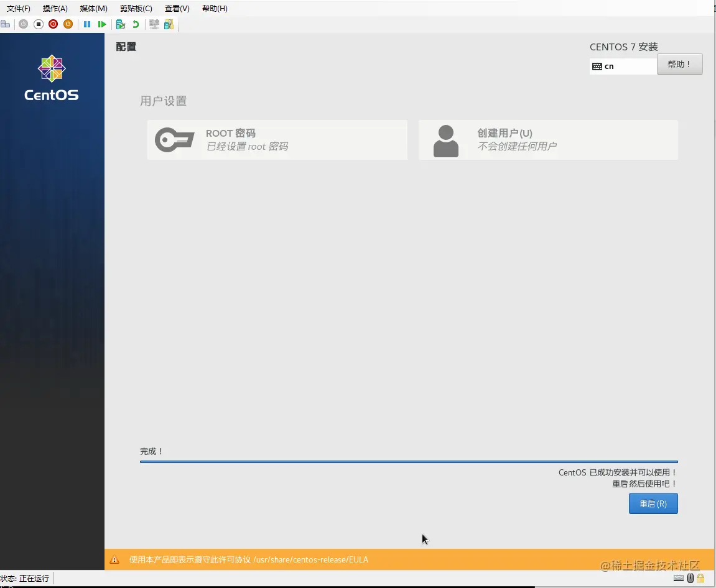Click '重启然后使用吧!' message

(644, 484)
